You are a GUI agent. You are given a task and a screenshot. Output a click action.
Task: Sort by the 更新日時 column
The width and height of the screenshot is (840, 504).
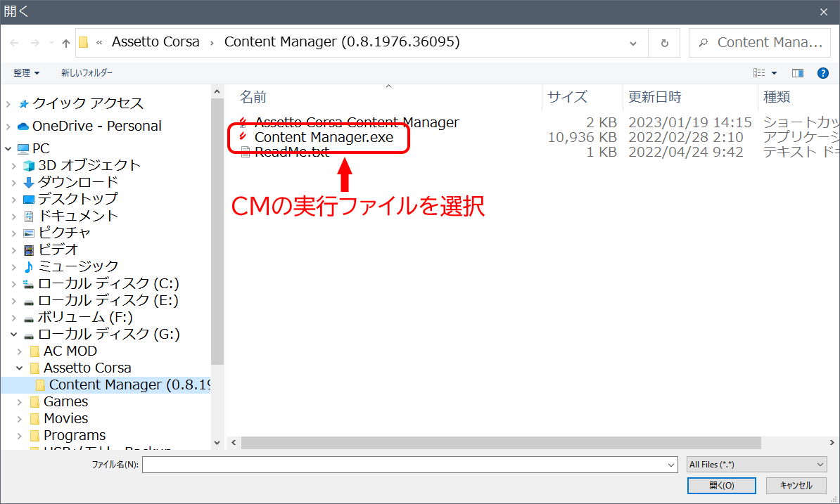655,97
